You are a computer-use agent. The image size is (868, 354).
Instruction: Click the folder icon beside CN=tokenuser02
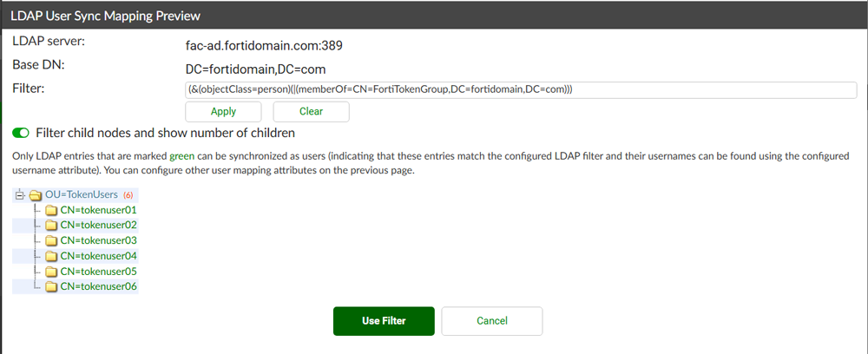[51, 226]
